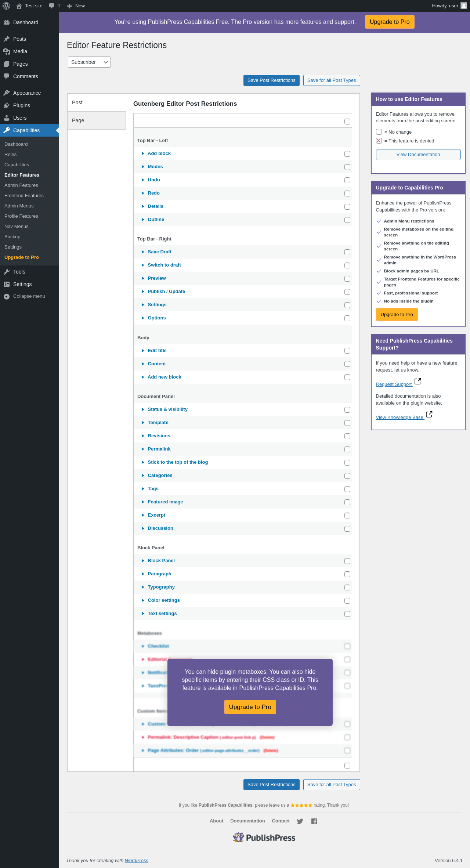Image resolution: width=470 pixels, height=868 pixels.
Task: Check the Publish / Update restriction checkbox
Action: point(347,292)
